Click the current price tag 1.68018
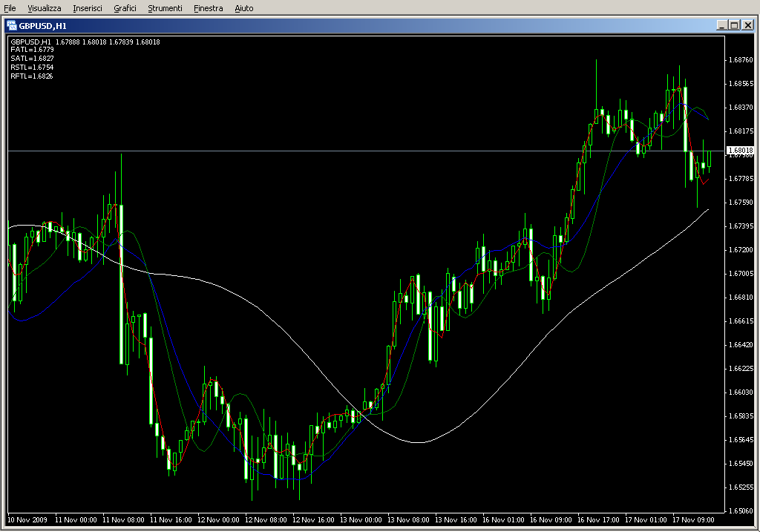Viewport: 760px width, 532px height. click(741, 150)
